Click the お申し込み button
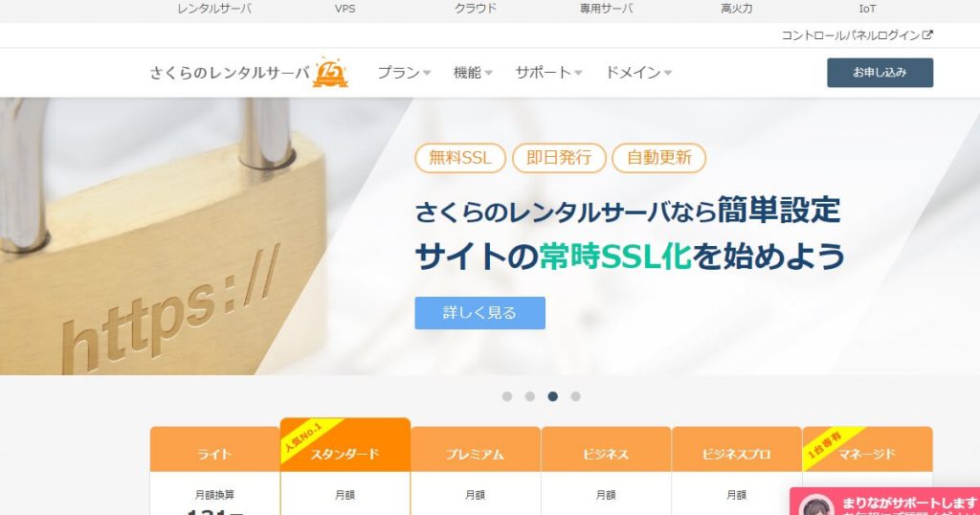 pyautogui.click(x=880, y=73)
